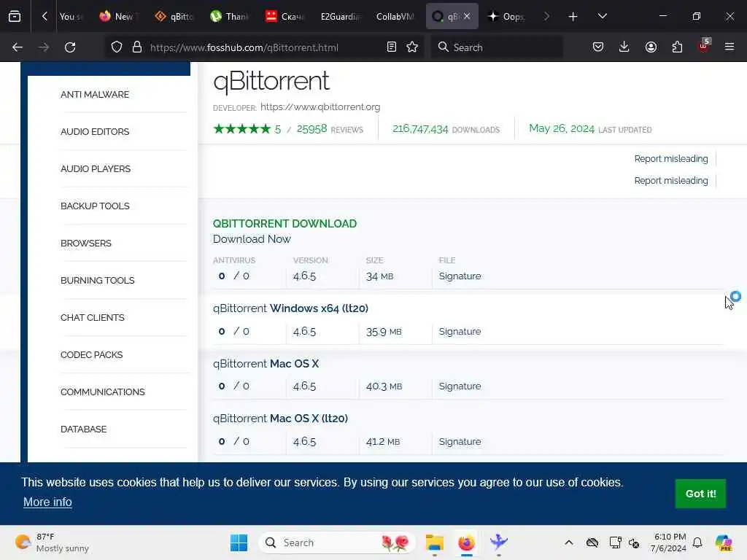Download qBittorrent Mac OS X (lt20)
The image size is (747, 560).
click(280, 418)
